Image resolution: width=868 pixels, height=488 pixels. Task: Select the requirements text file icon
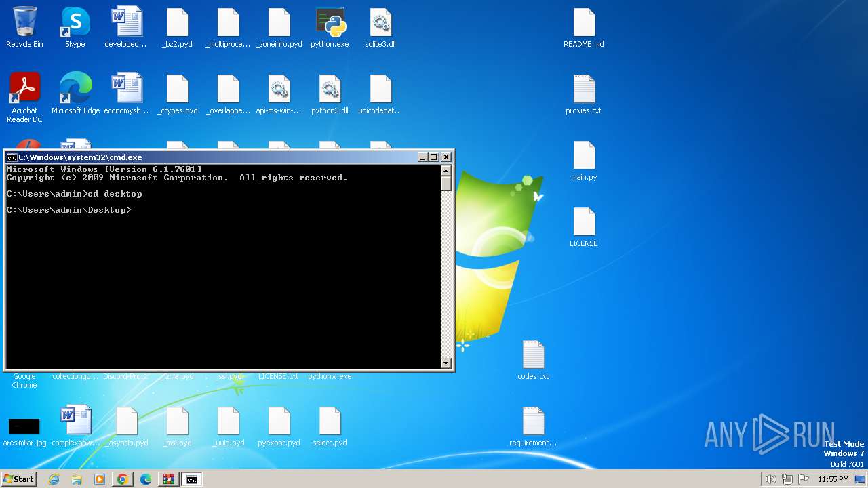pos(533,426)
